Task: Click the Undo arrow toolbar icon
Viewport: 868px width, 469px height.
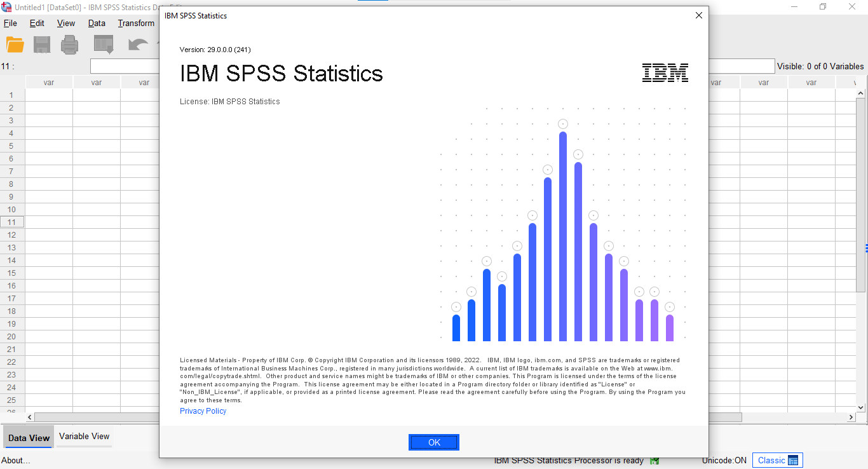Action: pyautogui.click(x=138, y=44)
